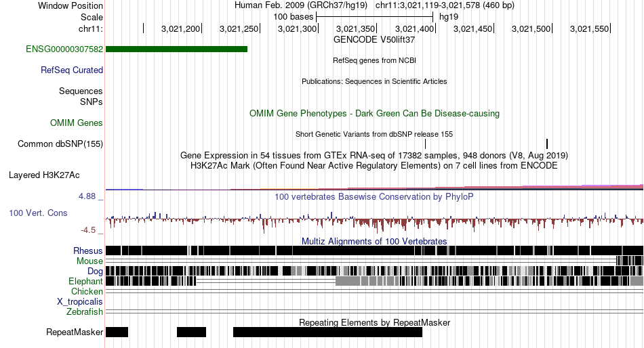This screenshot has width=644, height=348.
Task: Click the Mouse alignment row label
Action: [x=89, y=261]
